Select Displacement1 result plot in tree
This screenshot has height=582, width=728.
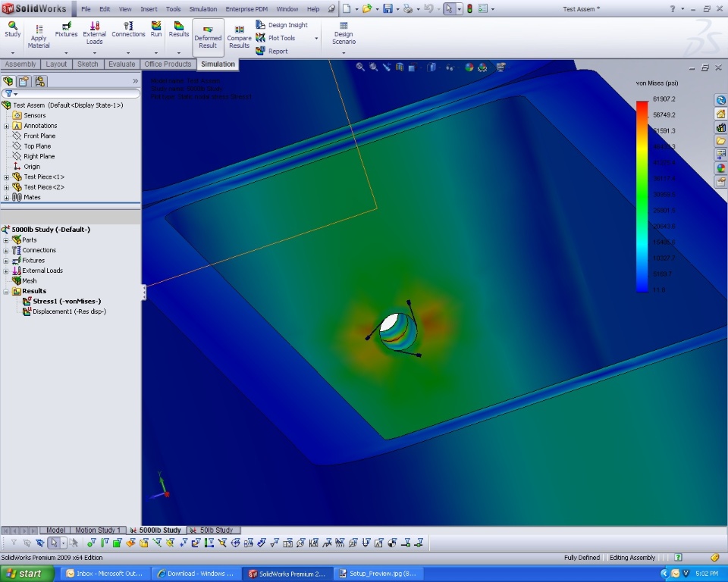tap(68, 311)
